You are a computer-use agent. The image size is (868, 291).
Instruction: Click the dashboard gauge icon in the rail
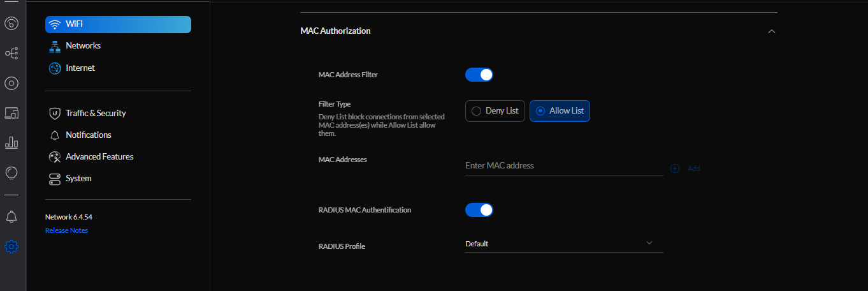point(11,24)
